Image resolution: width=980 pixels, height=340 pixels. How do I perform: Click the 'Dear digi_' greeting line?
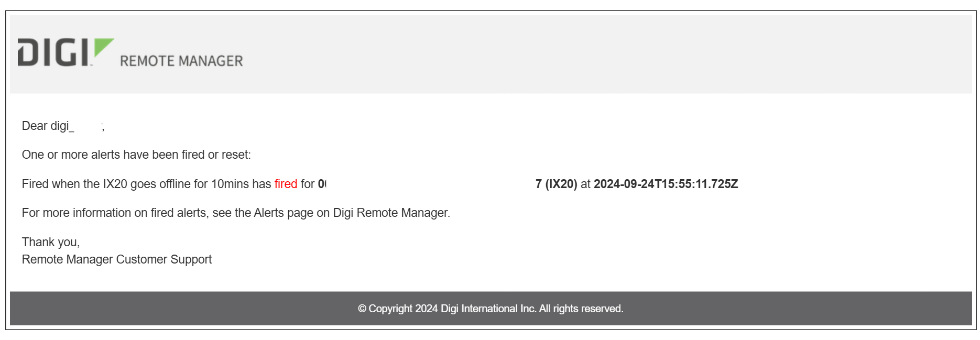click(x=63, y=126)
